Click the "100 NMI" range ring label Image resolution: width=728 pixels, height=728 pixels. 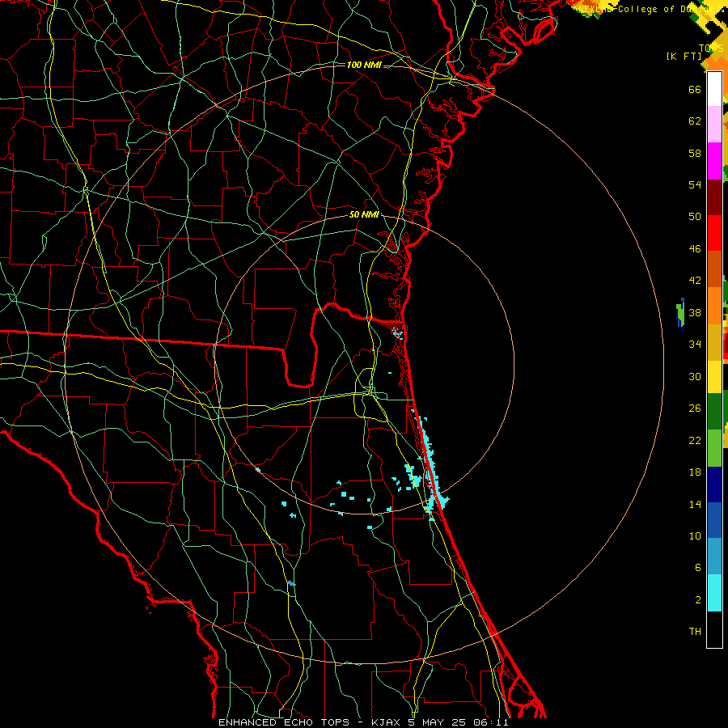coord(363,65)
